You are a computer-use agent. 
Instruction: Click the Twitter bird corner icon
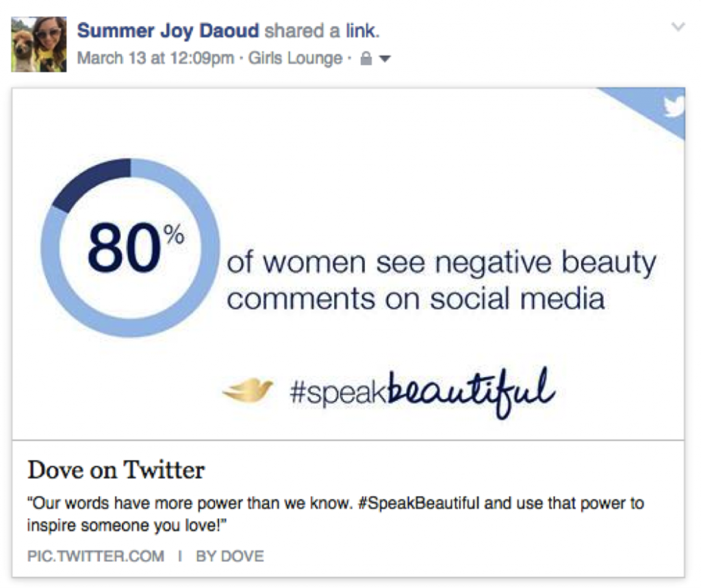coord(674,107)
